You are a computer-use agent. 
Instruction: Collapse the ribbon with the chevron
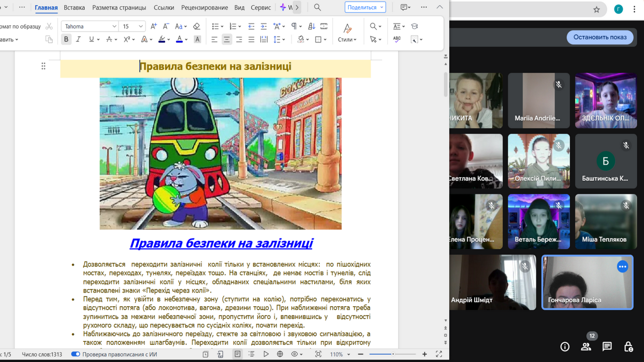440,7
